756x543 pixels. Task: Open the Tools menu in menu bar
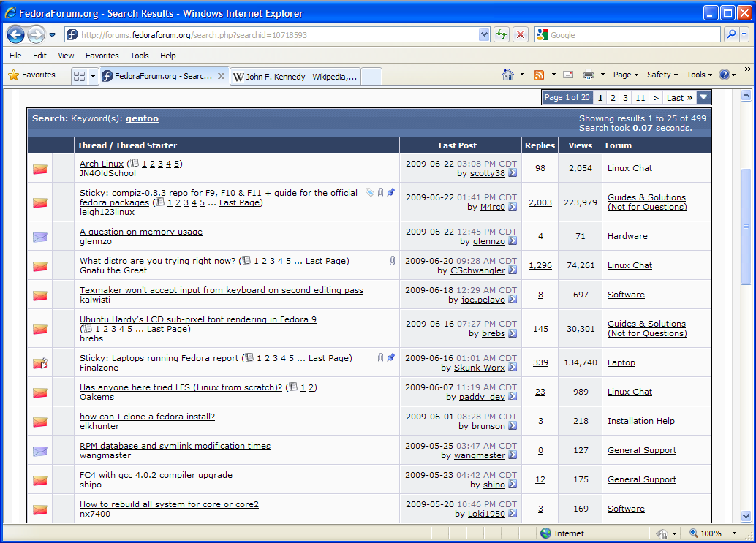pos(140,56)
